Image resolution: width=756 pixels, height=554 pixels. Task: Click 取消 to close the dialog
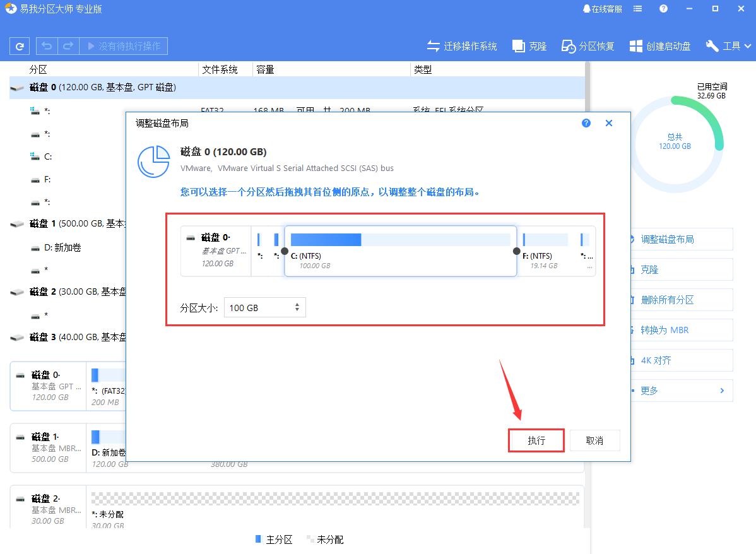594,440
